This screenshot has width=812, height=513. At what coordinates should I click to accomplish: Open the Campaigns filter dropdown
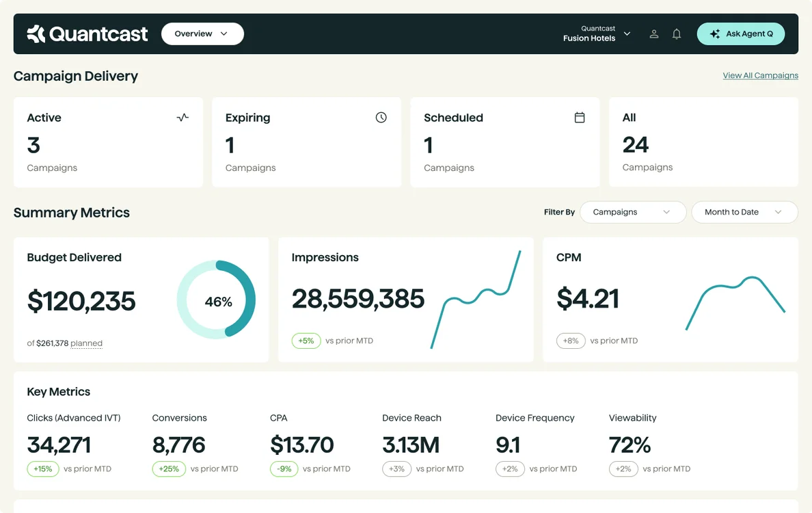[632, 212]
